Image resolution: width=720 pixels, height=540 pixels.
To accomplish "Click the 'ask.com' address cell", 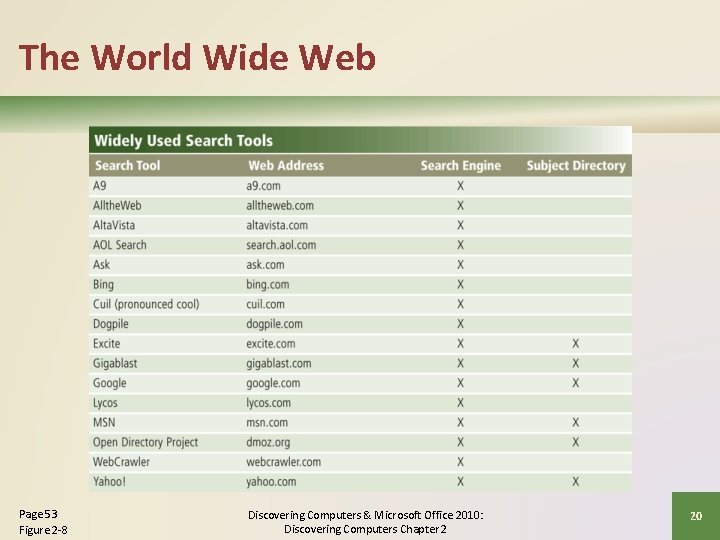I will (x=265, y=264).
